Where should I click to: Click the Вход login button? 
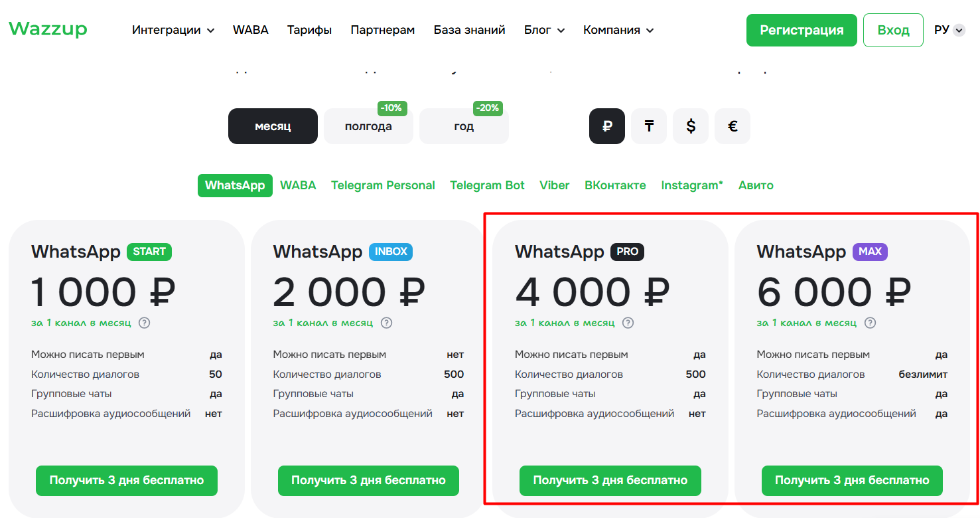[x=893, y=30]
